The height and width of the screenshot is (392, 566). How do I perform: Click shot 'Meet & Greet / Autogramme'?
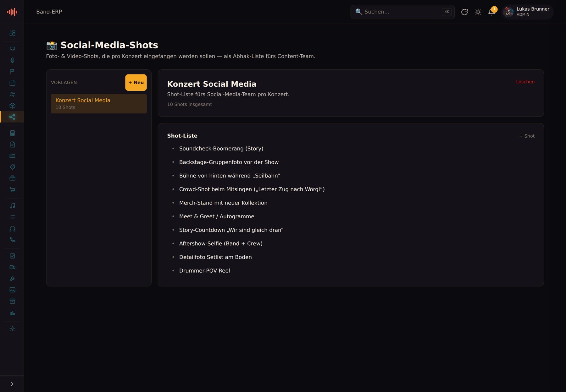point(217,216)
